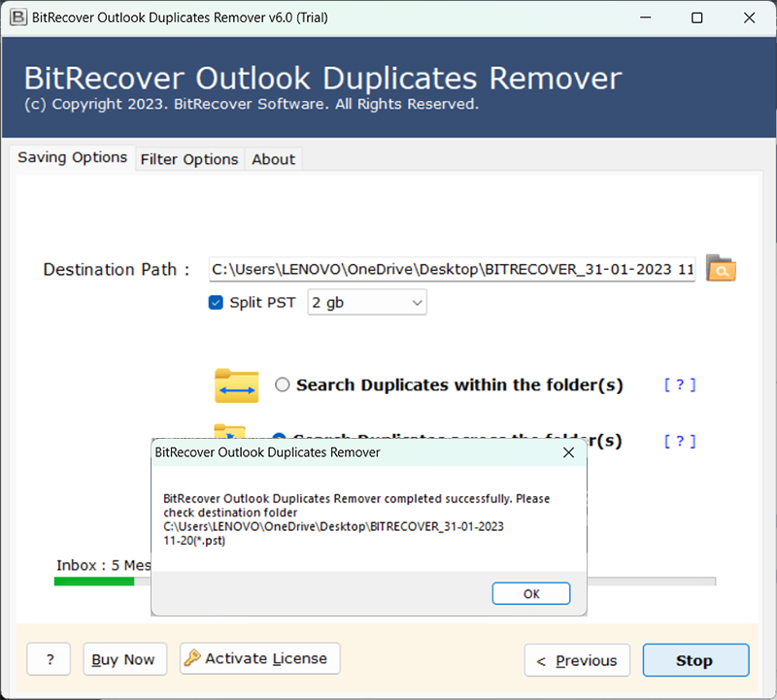
Task: Uncheck the Split PST checkbox
Action: tap(216, 302)
